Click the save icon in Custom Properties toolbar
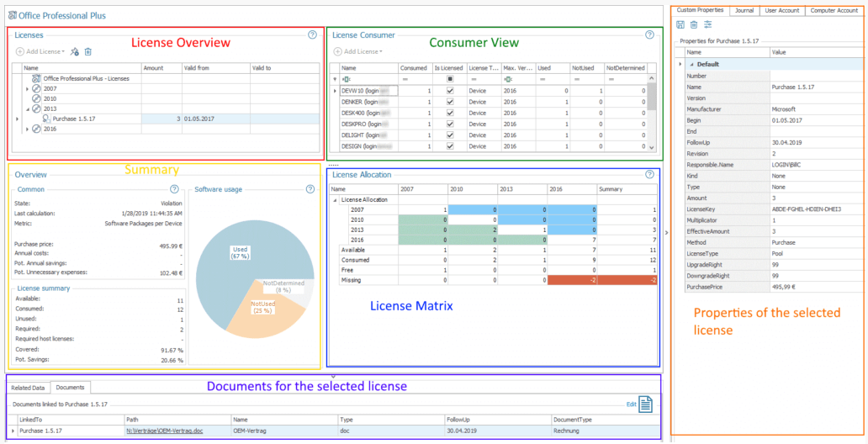This screenshot has height=444, width=868. point(680,25)
